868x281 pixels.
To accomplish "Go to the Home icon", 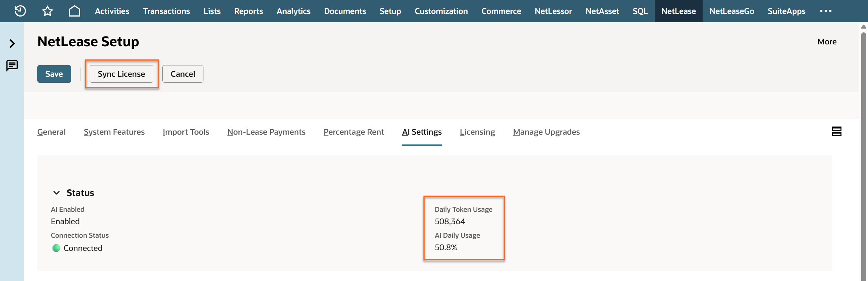I will point(75,11).
